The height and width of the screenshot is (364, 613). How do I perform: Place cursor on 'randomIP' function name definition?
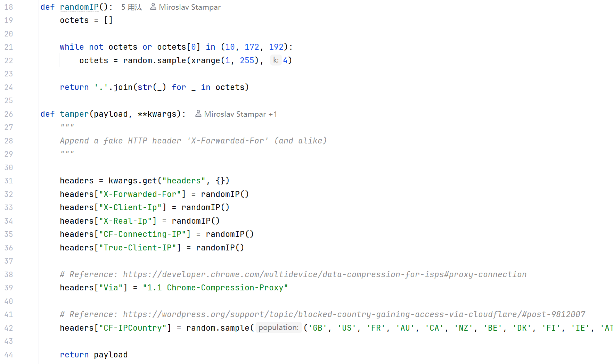coord(79,7)
